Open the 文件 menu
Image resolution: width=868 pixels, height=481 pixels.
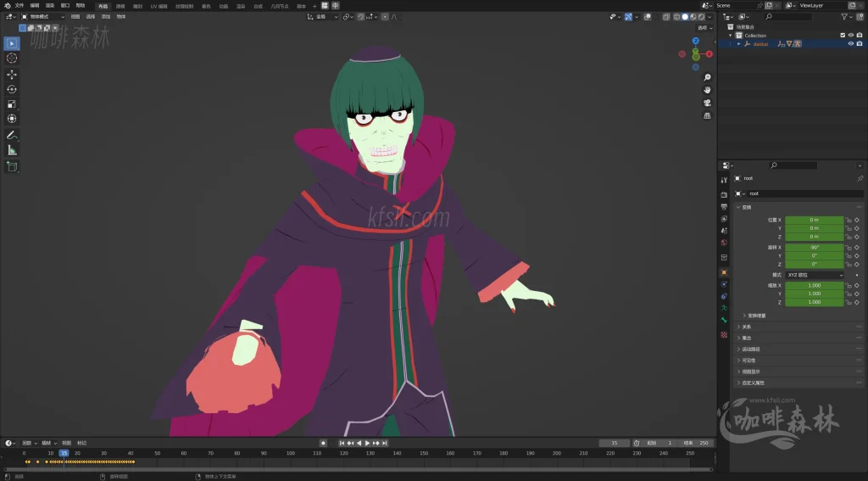pyautogui.click(x=19, y=6)
